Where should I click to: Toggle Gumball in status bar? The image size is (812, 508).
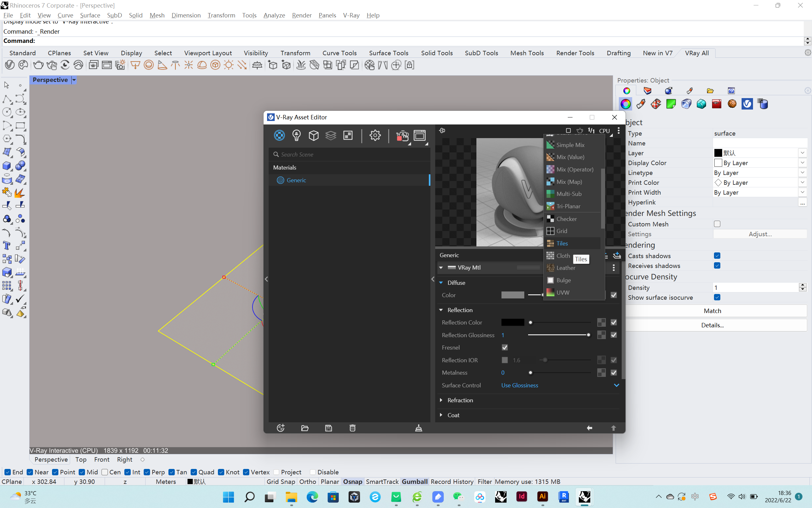[414, 481]
